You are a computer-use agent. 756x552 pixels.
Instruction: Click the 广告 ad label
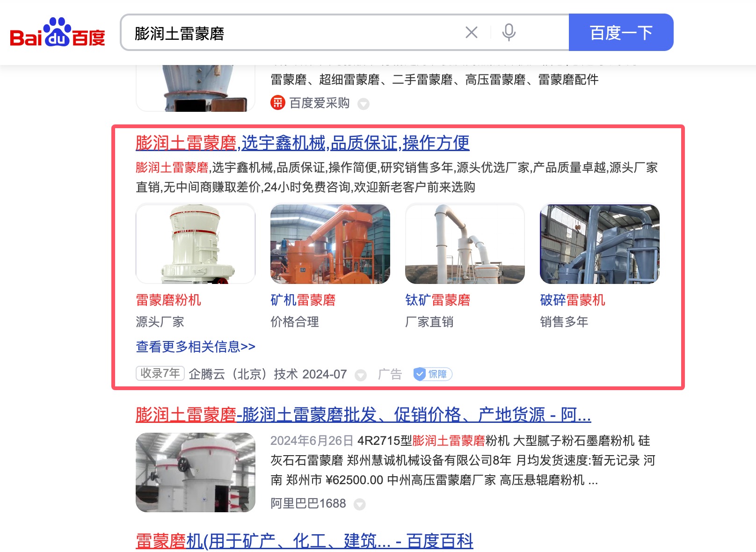[x=390, y=374]
